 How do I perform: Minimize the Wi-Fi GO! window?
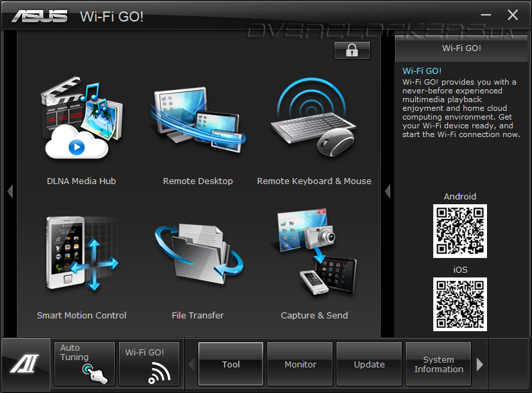pos(486,15)
